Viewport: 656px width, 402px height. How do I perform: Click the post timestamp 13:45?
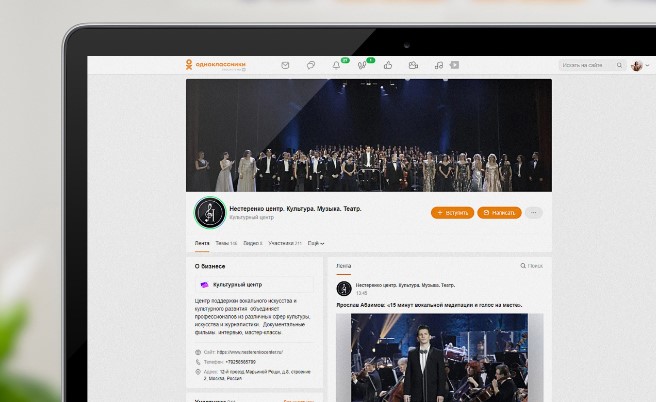pyautogui.click(x=361, y=293)
